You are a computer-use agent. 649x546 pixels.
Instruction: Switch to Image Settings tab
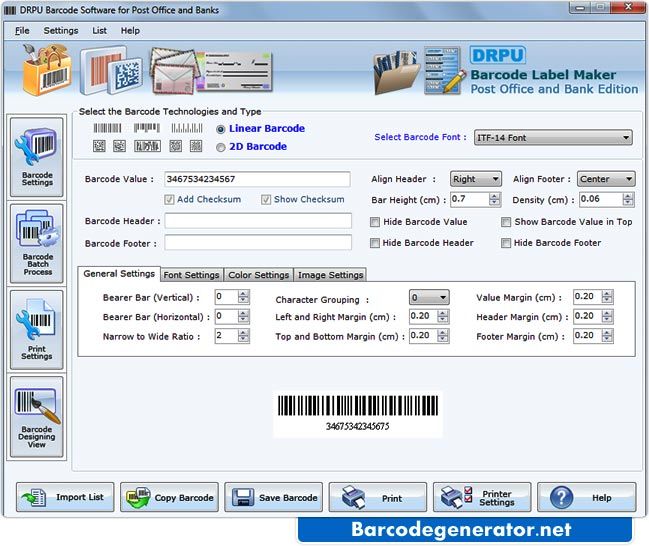click(x=330, y=275)
